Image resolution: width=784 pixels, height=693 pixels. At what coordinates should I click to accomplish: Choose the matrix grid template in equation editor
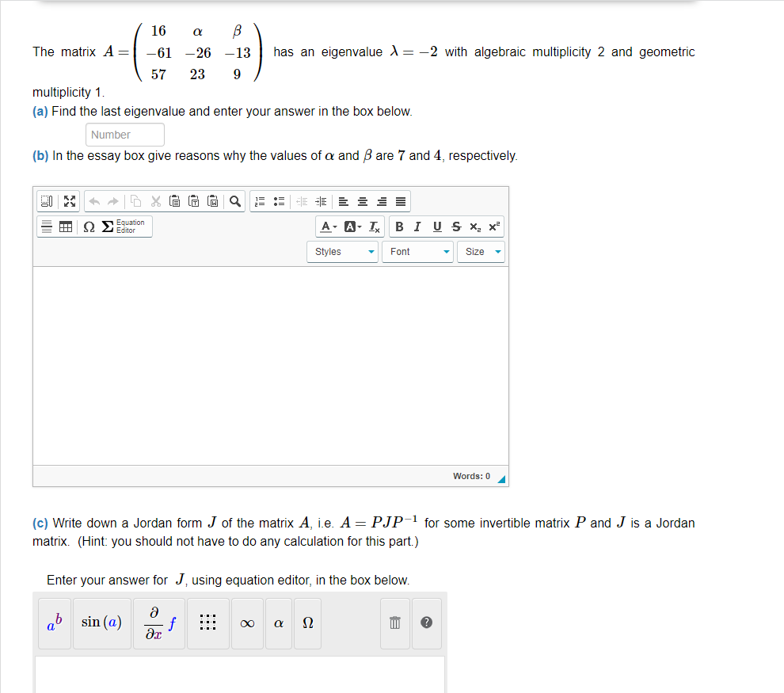click(x=207, y=623)
